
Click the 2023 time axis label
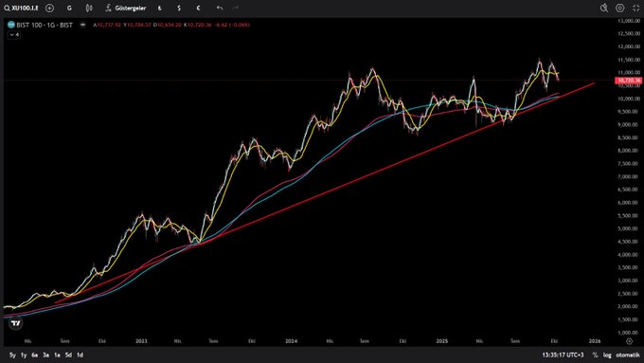coord(141,341)
